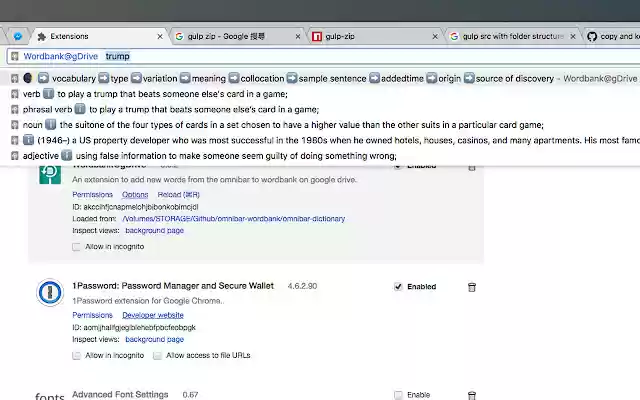Click the Wordbank@gDrive keyword in the address bar
640x400 pixels.
click(60, 56)
